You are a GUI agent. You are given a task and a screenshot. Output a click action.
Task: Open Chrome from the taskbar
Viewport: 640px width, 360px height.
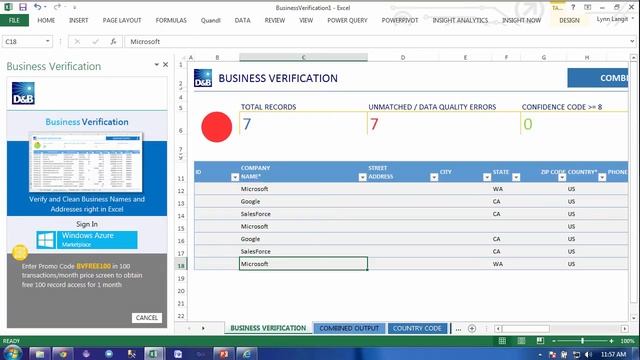[63, 354]
